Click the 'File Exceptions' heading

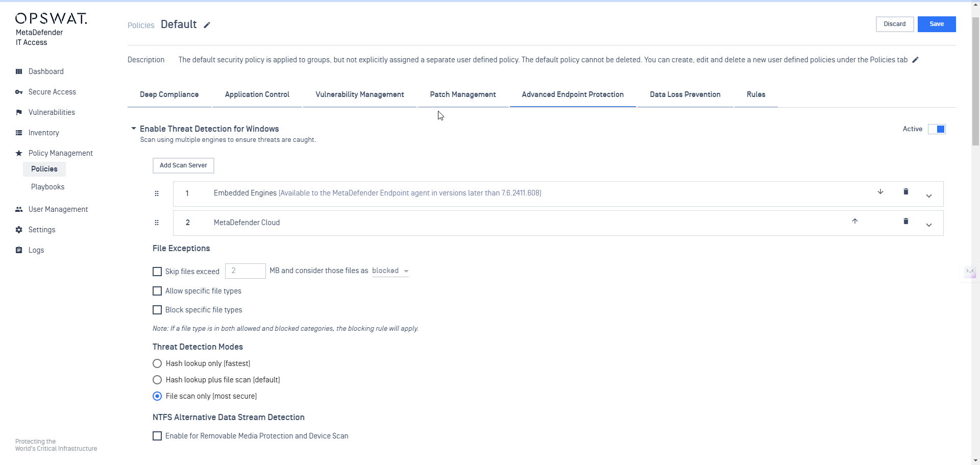point(181,249)
